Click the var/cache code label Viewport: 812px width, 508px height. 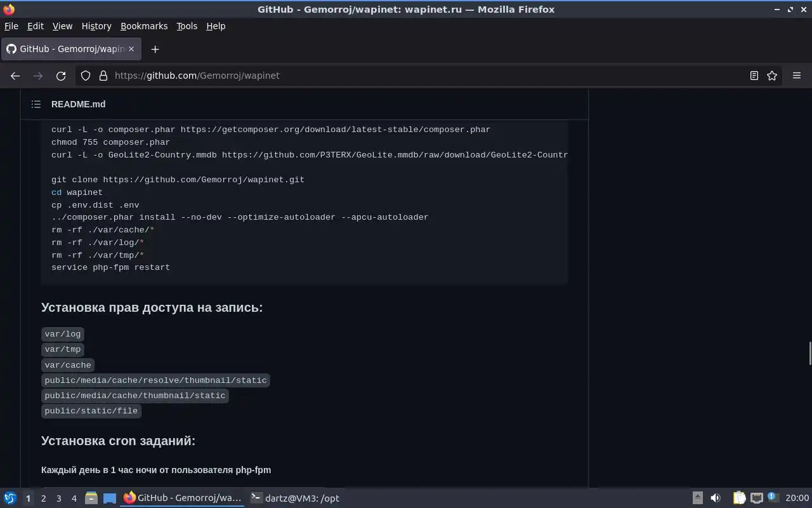[x=68, y=365]
